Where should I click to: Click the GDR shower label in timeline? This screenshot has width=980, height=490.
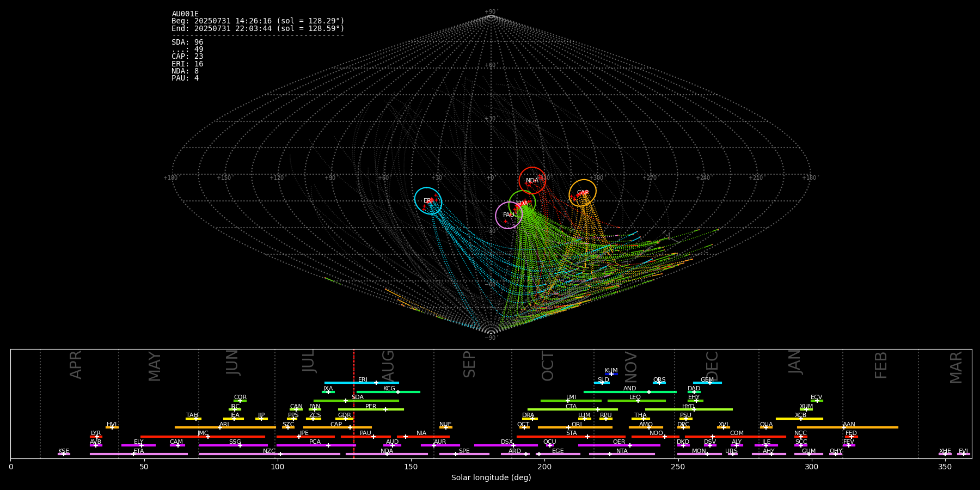point(344,415)
